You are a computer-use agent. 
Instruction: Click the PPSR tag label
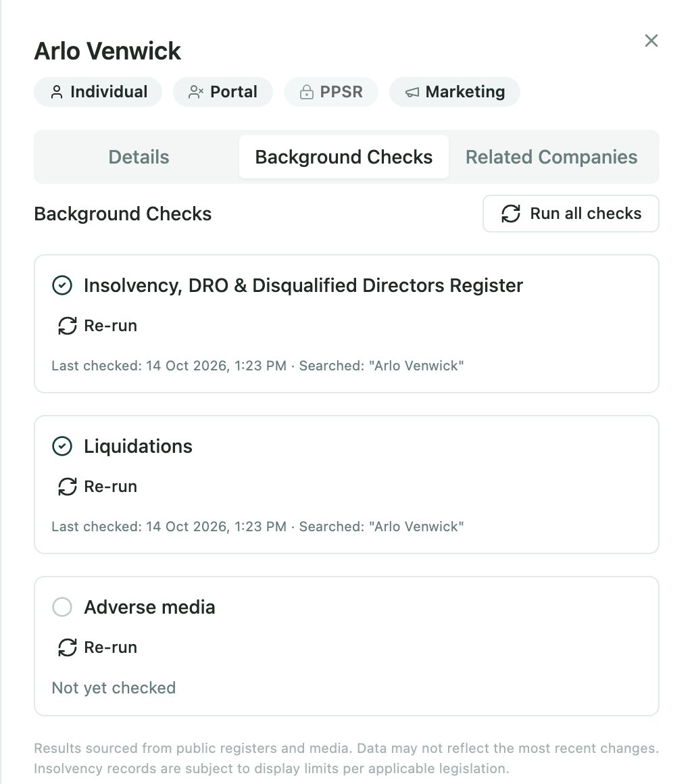click(341, 92)
